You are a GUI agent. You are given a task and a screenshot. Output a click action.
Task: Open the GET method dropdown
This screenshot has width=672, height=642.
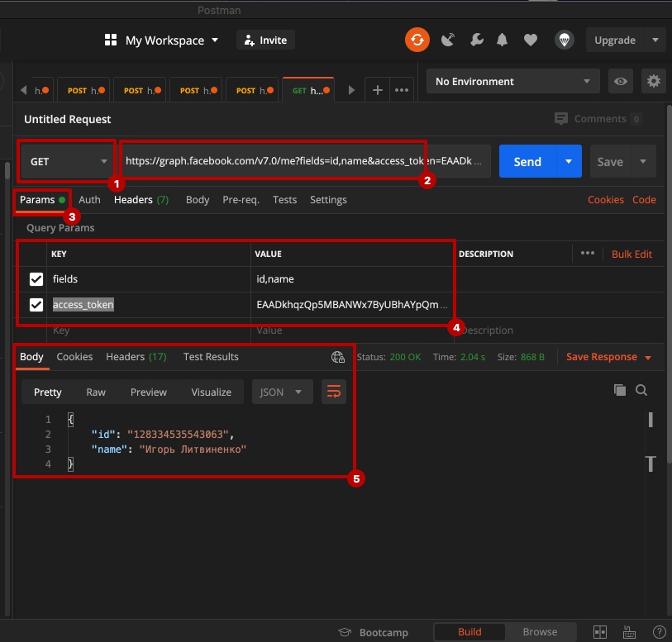68,161
